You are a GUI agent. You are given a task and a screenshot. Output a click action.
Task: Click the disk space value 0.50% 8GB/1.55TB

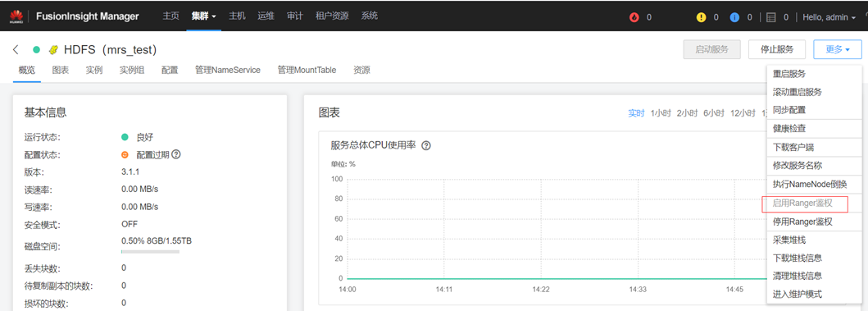tap(157, 240)
